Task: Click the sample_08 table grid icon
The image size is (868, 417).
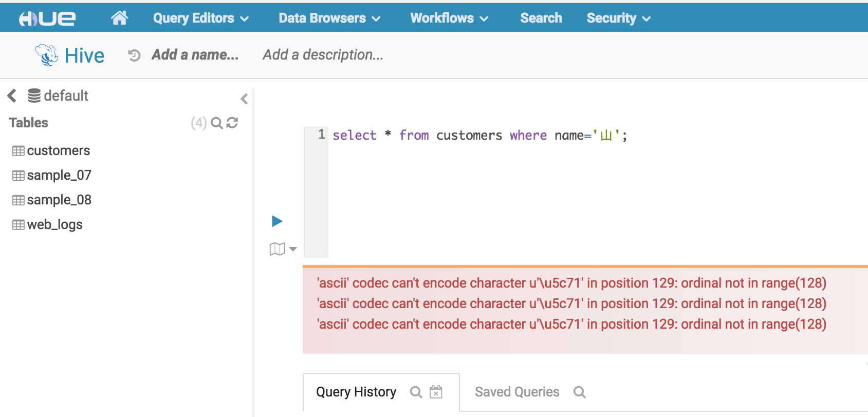Action: pyautogui.click(x=18, y=200)
